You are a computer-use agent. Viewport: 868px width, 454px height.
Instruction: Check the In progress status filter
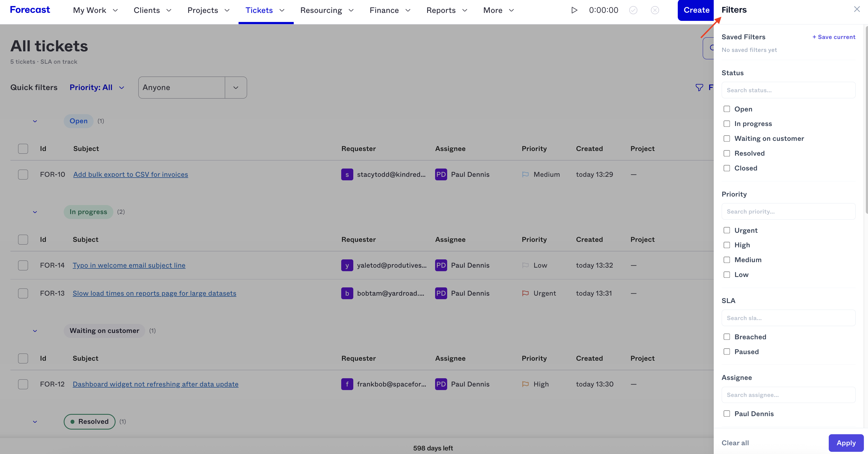(x=726, y=124)
